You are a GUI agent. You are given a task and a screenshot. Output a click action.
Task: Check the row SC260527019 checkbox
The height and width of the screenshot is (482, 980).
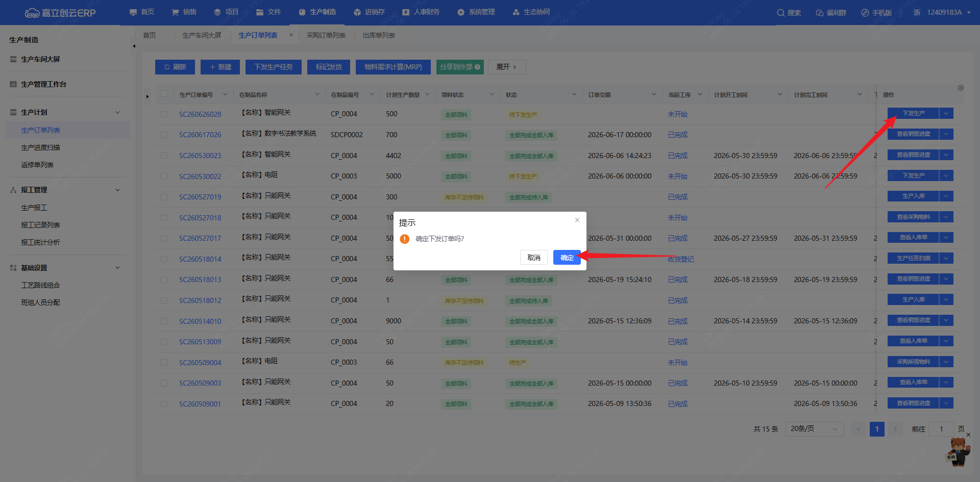tap(164, 197)
